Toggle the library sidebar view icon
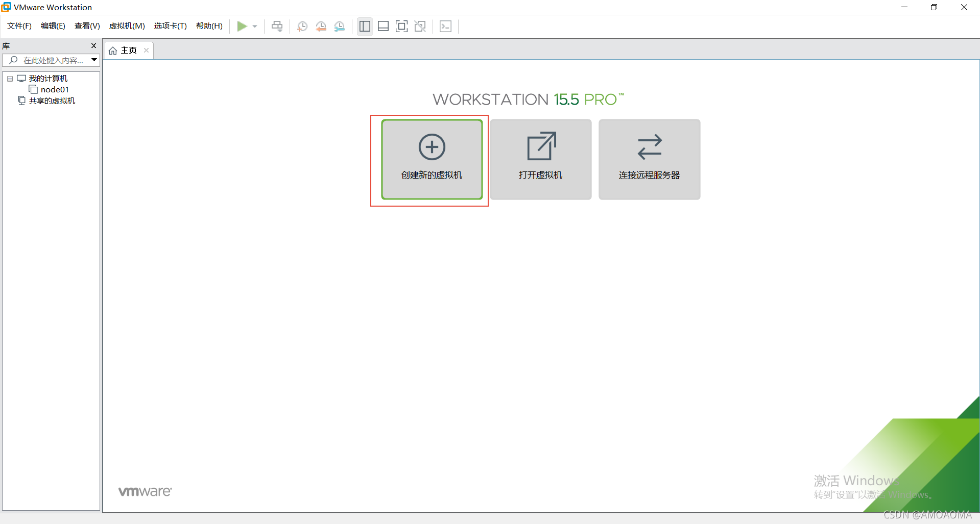Screen dimensions: 980x524 [x=365, y=27]
